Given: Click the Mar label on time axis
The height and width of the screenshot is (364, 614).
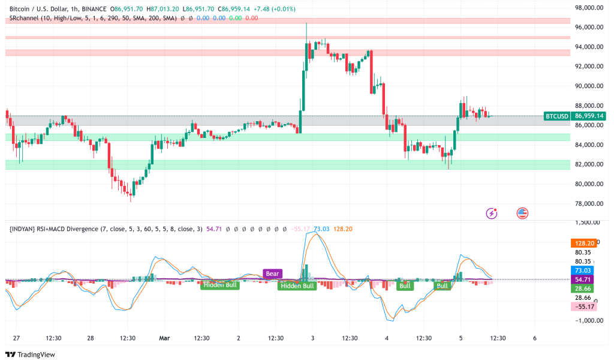Looking at the screenshot, I should 164,338.
